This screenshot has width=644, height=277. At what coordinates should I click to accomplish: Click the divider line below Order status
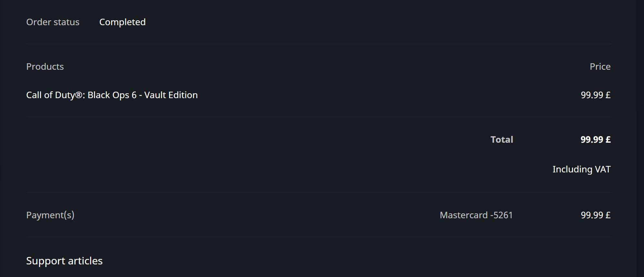pos(318,44)
